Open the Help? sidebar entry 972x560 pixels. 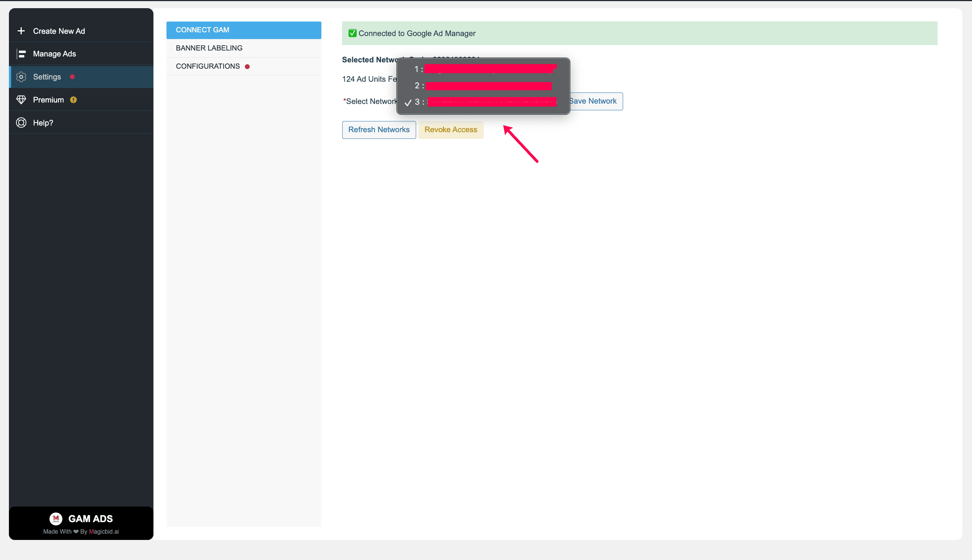click(x=81, y=123)
